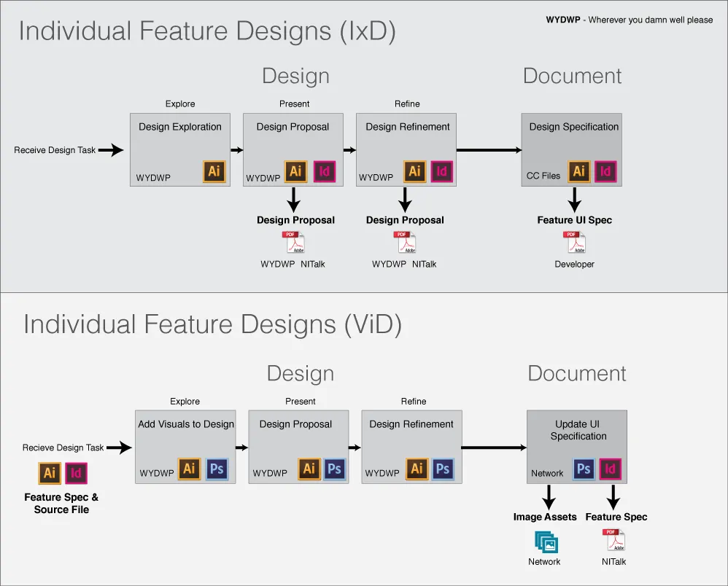Open the NITalk PDF icon in ViD section
The width and height of the screenshot is (728, 586).
tap(613, 541)
